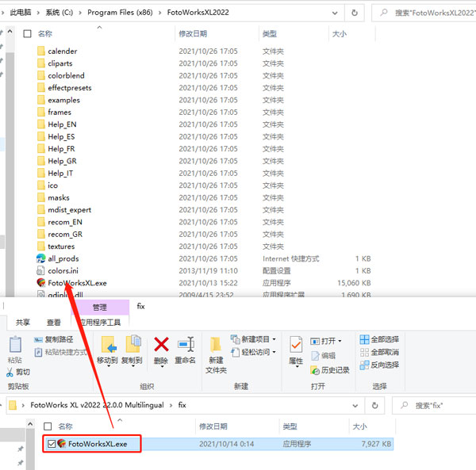Click the History icon
The width and height of the screenshot is (476, 470).
point(315,370)
